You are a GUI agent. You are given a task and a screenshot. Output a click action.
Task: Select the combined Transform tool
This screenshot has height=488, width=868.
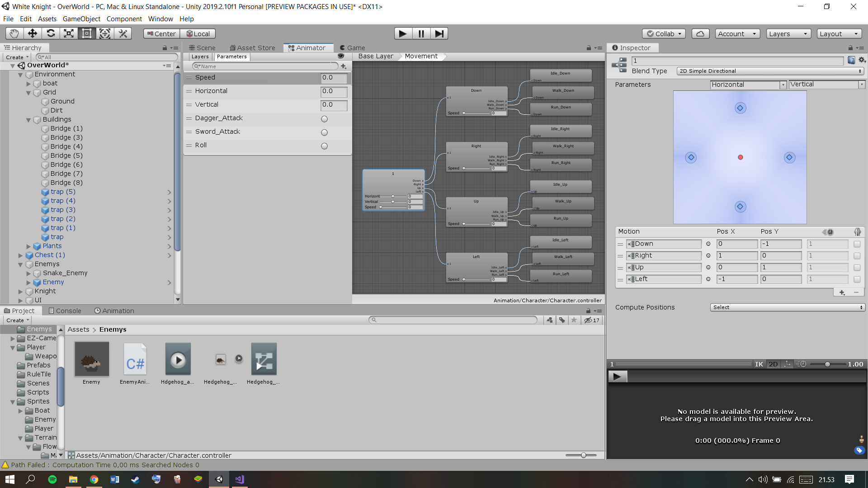pyautogui.click(x=105, y=33)
